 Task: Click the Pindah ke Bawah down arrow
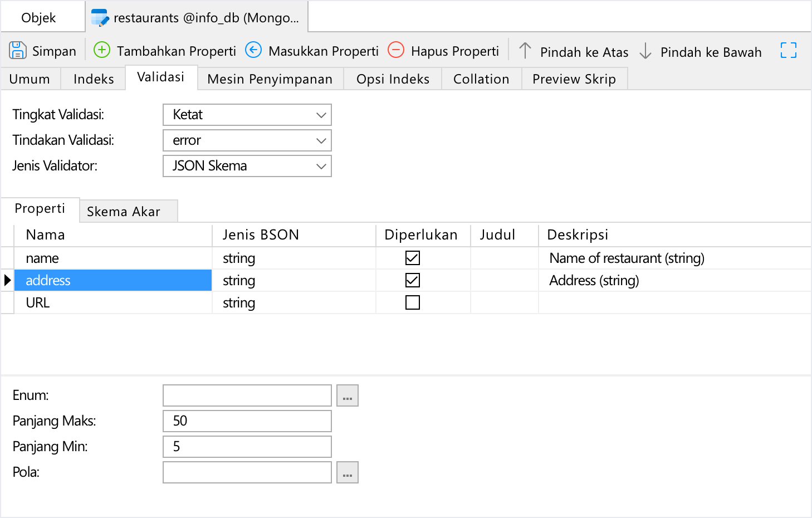pos(645,51)
